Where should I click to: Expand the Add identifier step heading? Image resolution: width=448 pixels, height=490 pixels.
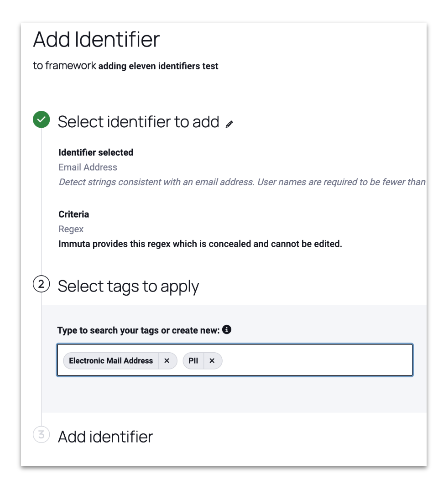(x=105, y=437)
